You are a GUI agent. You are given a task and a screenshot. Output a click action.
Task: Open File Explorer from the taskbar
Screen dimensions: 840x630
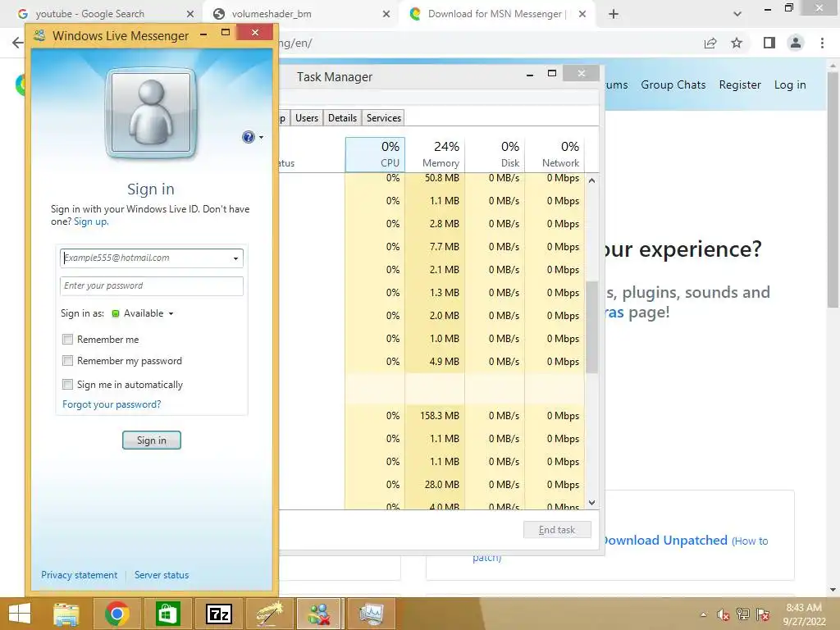66,614
